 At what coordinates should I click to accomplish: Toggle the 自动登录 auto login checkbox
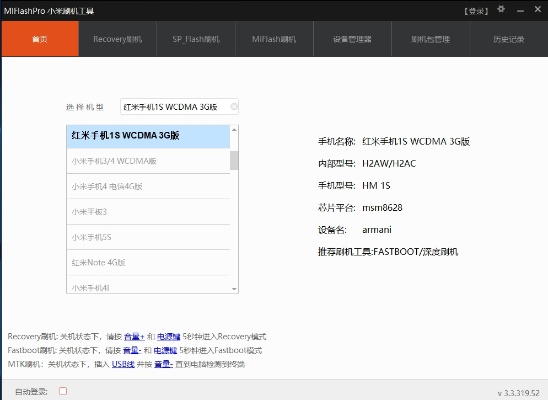click(63, 391)
